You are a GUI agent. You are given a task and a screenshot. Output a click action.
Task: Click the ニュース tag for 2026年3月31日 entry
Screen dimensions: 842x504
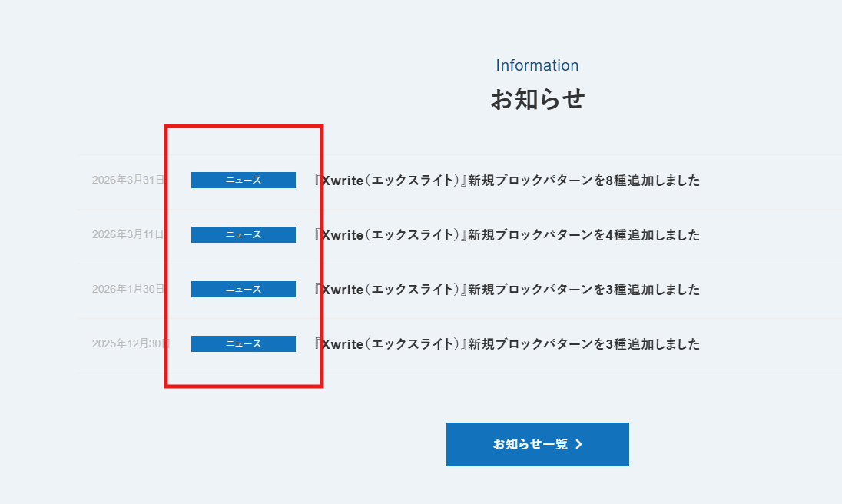(243, 181)
